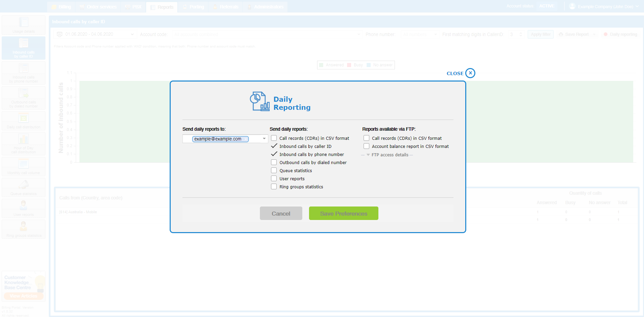
Task: Open the Administrators tab
Action: click(265, 7)
